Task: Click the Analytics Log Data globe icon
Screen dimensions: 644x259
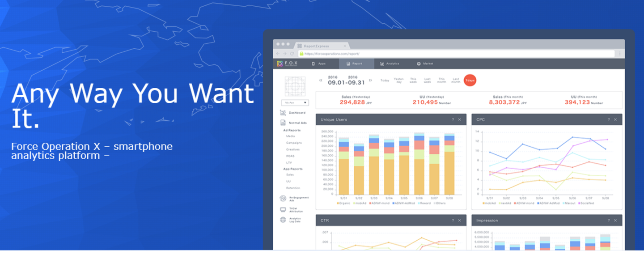Action: coord(283,220)
